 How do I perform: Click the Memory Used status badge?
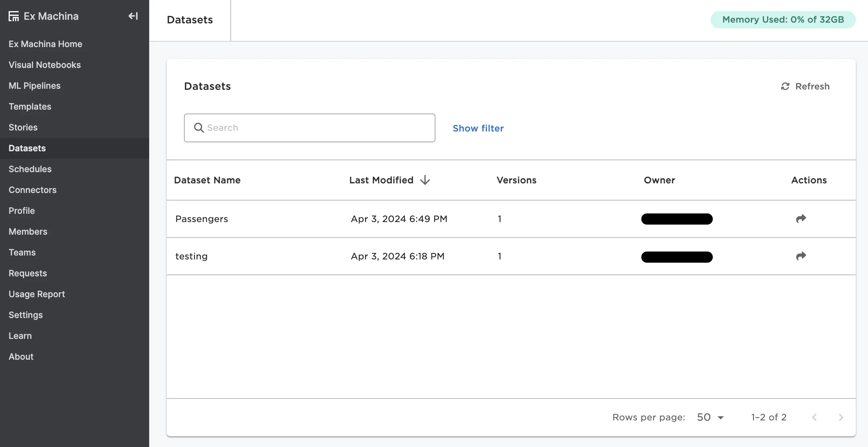click(783, 20)
